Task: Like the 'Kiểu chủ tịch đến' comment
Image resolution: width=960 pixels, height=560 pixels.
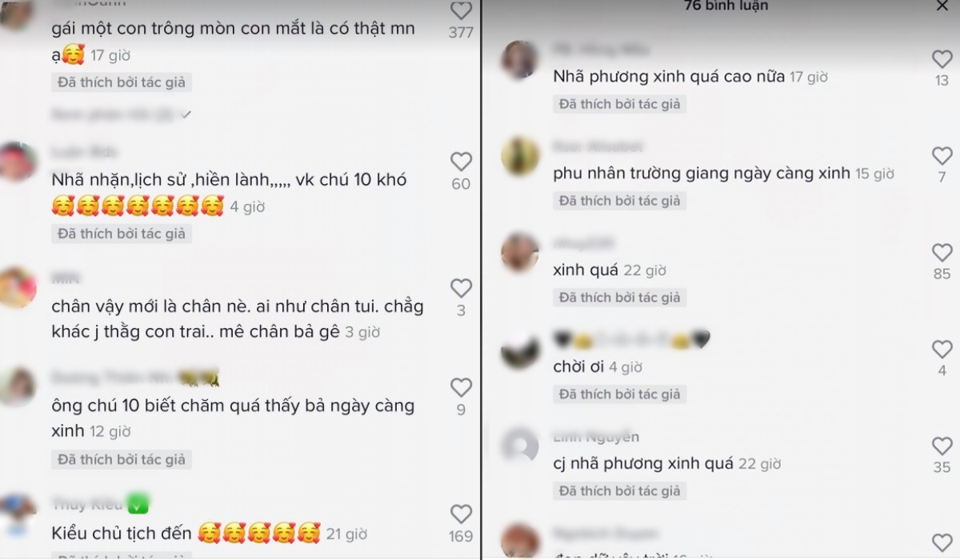Action: [x=461, y=513]
